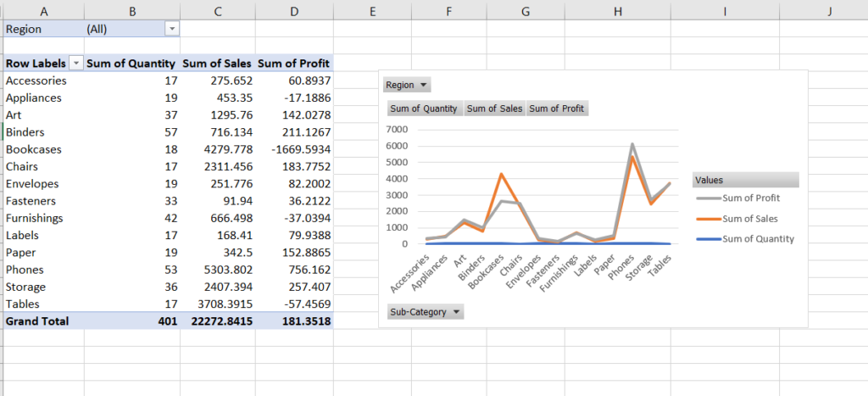Click the Sum of Sales chart field button
868x396 pixels.
tap(494, 109)
